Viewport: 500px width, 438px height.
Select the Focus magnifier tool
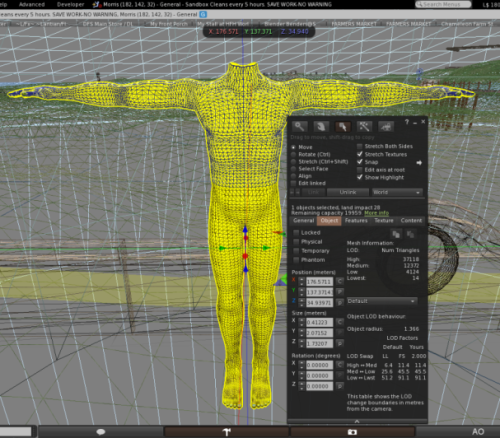tap(299, 127)
